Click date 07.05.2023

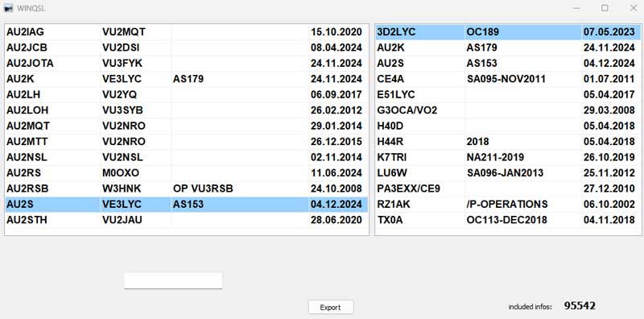click(x=609, y=32)
